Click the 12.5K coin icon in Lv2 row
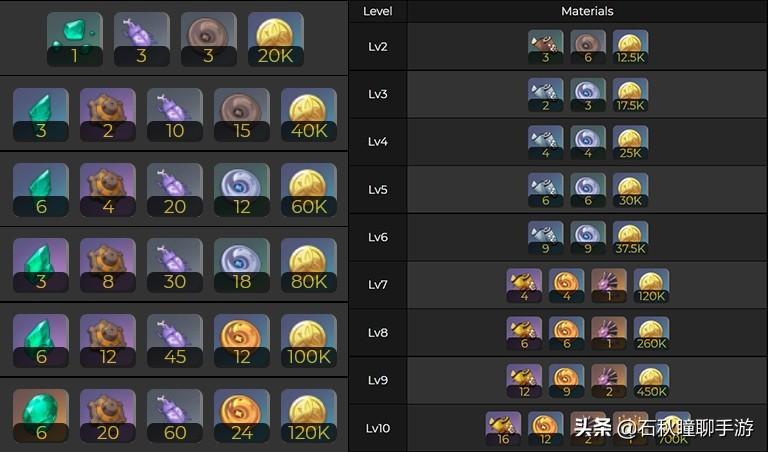 tap(630, 47)
